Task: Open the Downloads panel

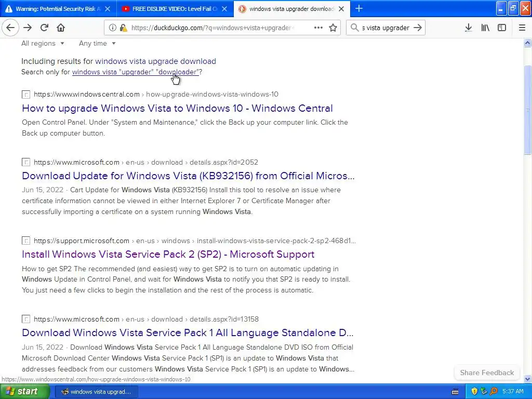Action: pos(469,28)
